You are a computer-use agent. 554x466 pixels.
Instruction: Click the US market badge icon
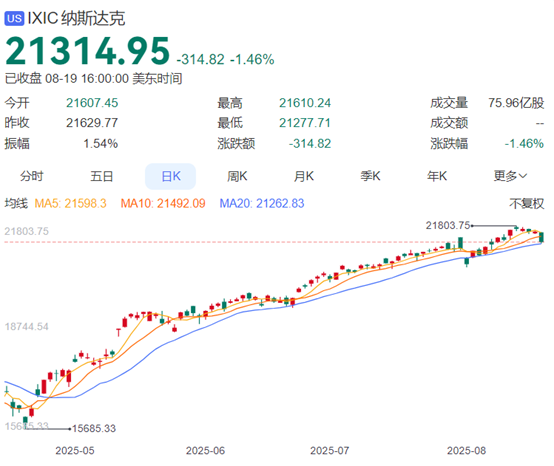[x=14, y=18]
